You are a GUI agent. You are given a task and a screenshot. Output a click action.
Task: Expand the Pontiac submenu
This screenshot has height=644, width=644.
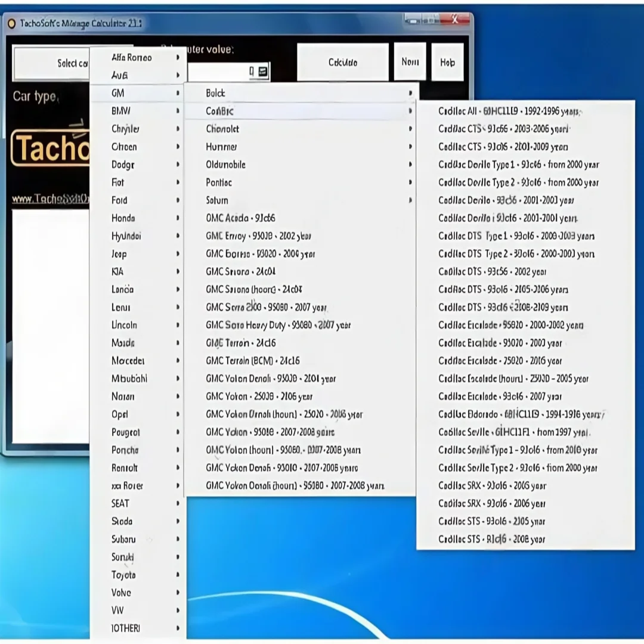300,182
